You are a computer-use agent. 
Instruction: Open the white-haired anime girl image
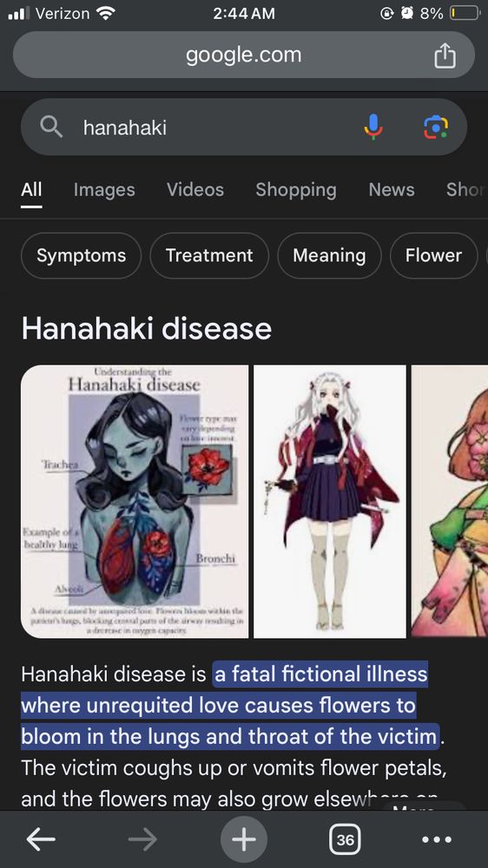click(330, 501)
